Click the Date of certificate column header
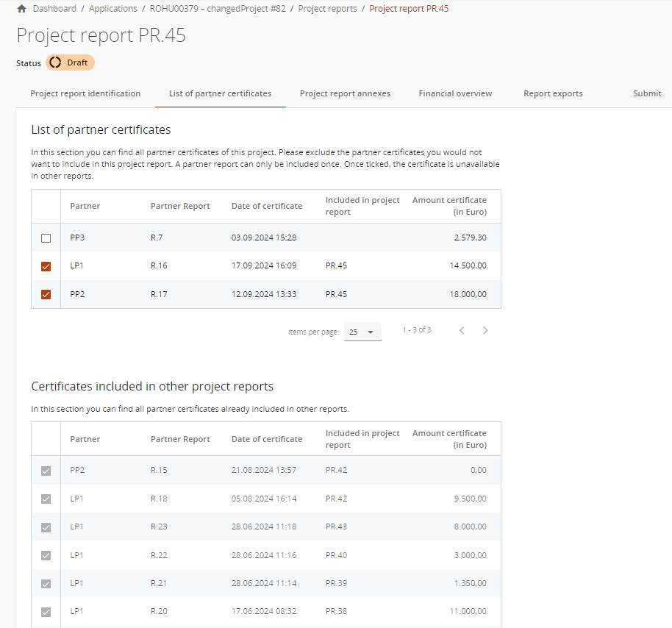672x628 pixels. point(267,206)
